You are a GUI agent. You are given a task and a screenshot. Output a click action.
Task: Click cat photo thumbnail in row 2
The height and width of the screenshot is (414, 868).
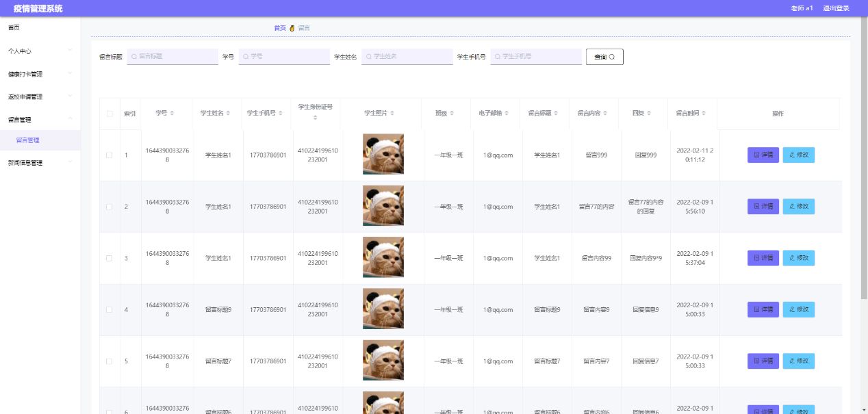[383, 205]
